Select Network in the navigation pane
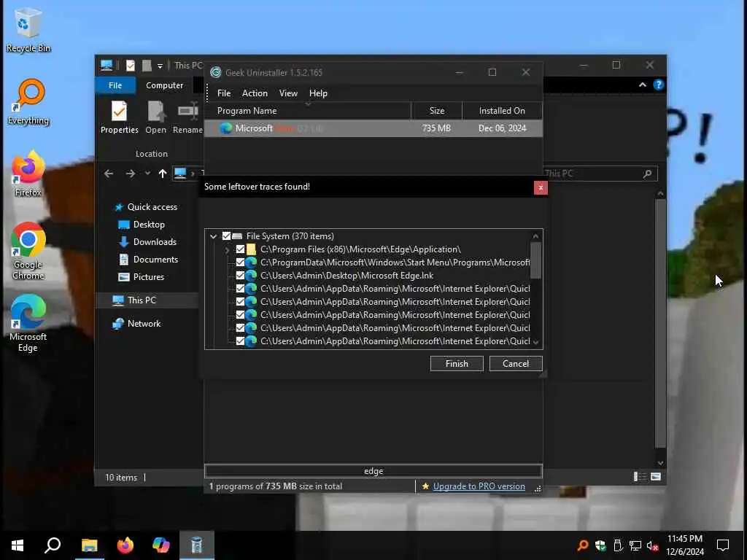 coord(136,323)
